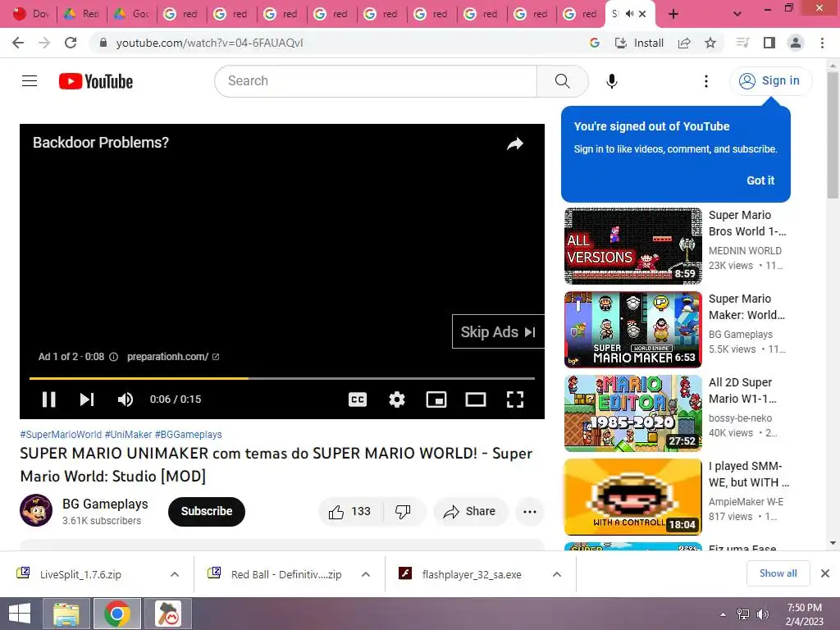Open the #UniMaker hashtag link
840x630 pixels.
[128, 435]
